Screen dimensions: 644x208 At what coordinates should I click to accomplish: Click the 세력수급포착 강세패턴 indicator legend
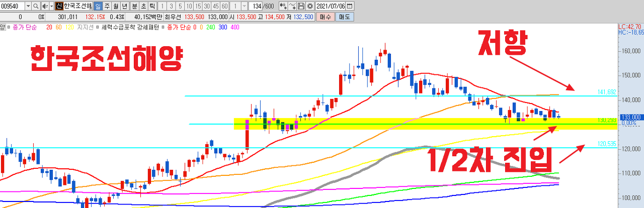click(x=130, y=27)
